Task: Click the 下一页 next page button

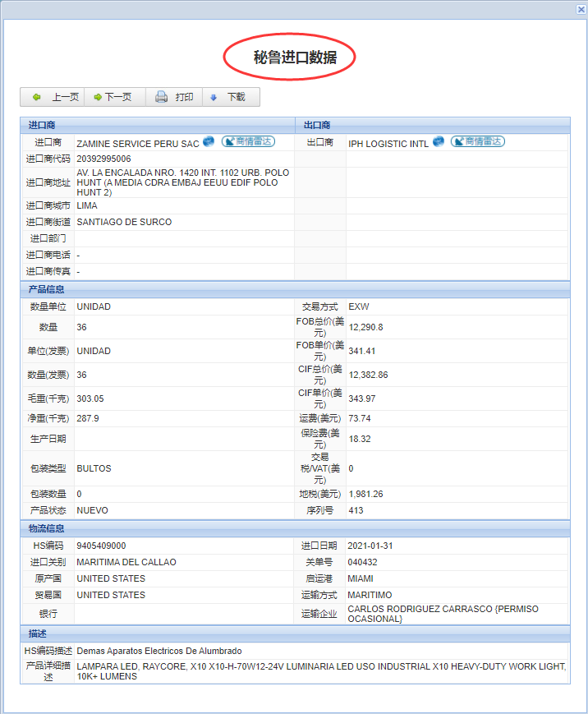Action: click(x=113, y=97)
